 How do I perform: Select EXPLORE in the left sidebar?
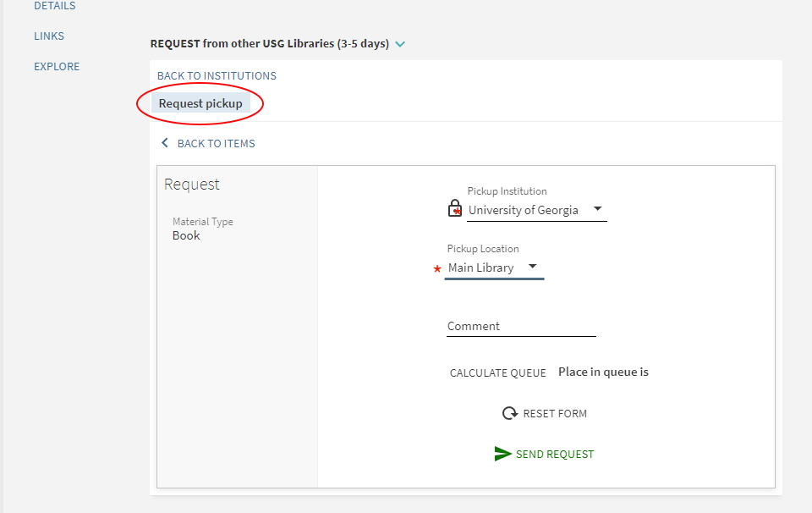click(x=57, y=67)
